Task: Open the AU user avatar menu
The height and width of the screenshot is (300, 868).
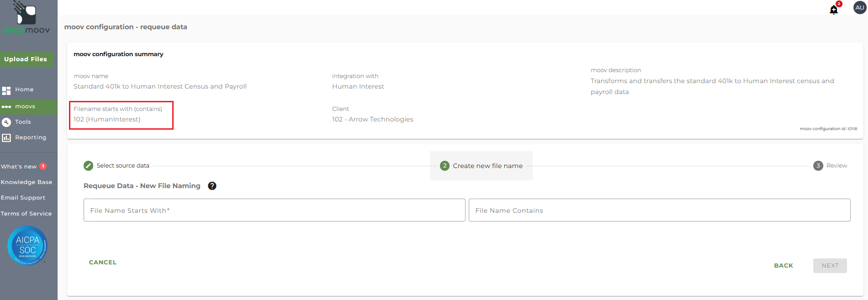Action: (x=860, y=8)
